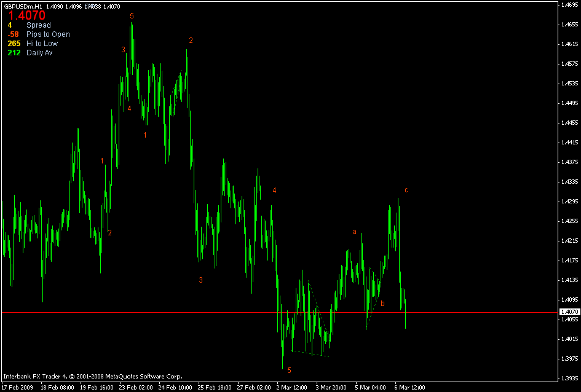This screenshot has height=392, width=581.
Task: Select the red horizontal support line
Action: [x=184, y=312]
